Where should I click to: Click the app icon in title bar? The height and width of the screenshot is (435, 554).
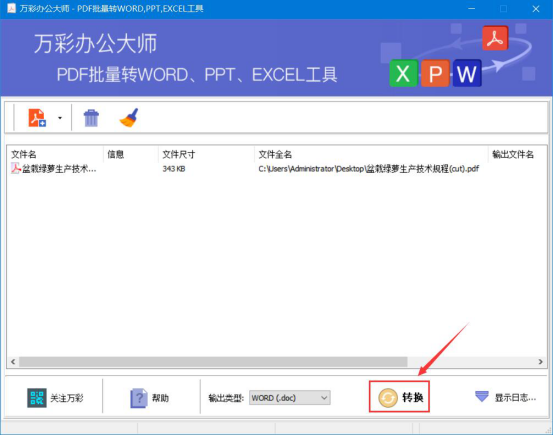11,8
